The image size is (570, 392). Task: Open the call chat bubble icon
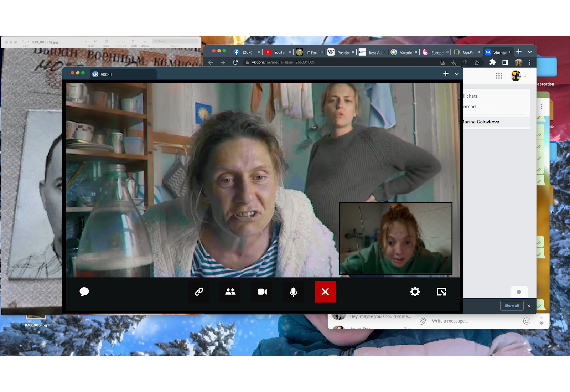(84, 292)
